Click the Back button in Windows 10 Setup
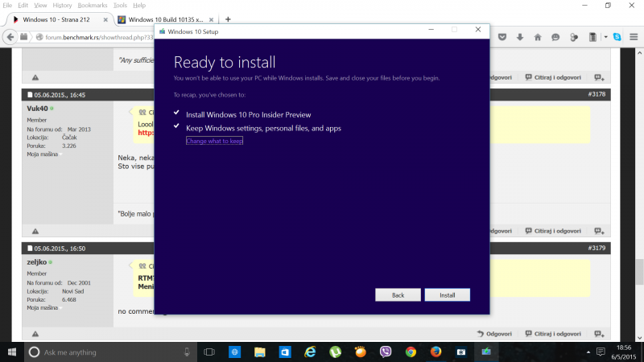 (398, 294)
